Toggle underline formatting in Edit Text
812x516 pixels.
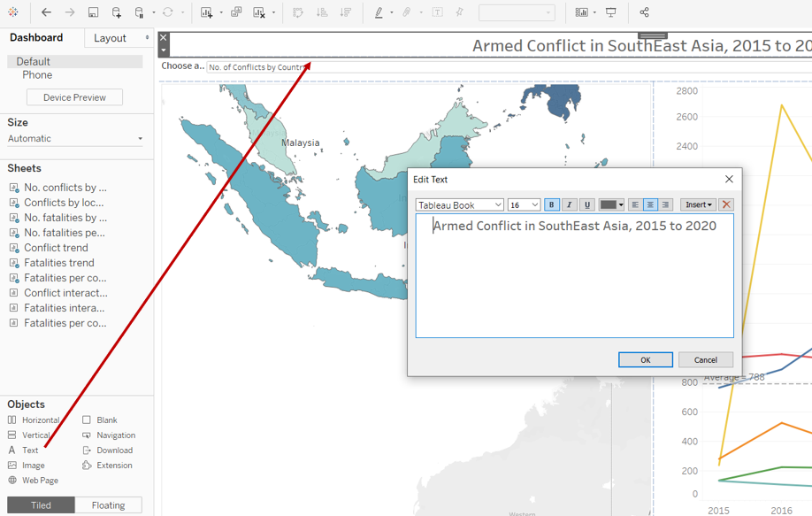pyautogui.click(x=586, y=204)
